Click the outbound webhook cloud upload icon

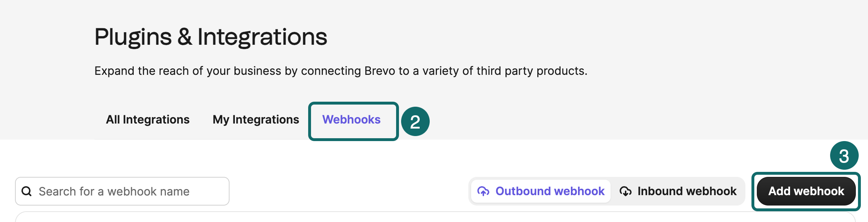coord(484,191)
